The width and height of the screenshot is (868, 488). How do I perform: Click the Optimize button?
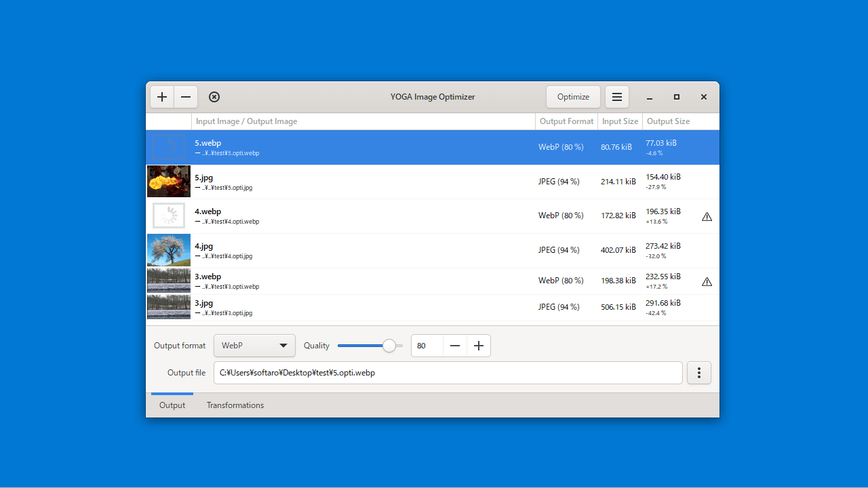(x=573, y=97)
